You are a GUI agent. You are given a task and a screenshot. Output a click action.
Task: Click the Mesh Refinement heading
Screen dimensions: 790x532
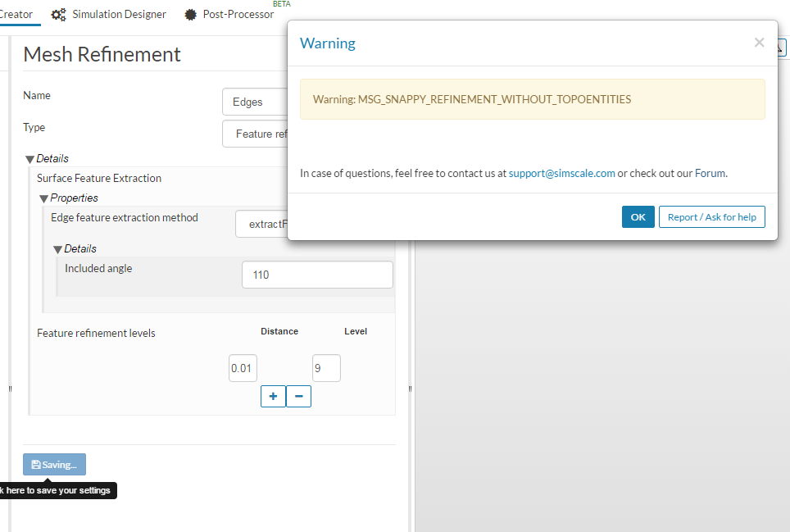(102, 54)
